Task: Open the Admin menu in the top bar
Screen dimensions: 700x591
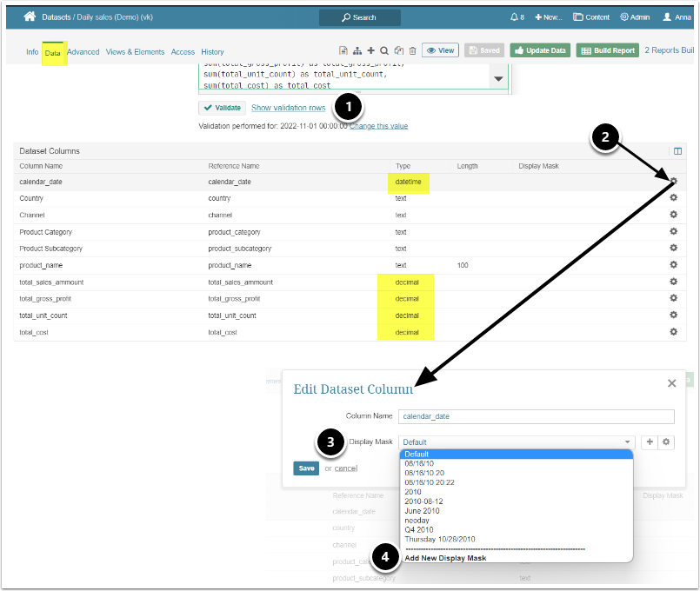Action: [x=635, y=16]
